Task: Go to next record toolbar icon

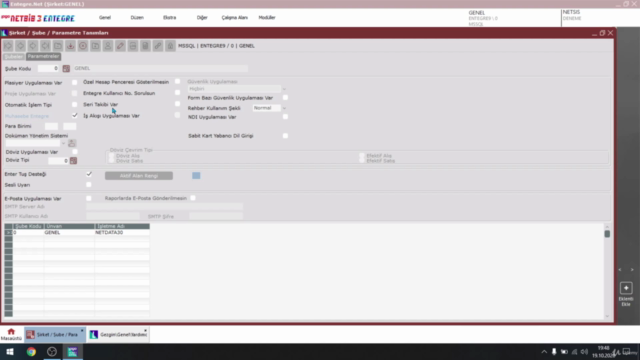Action: (x=33, y=46)
